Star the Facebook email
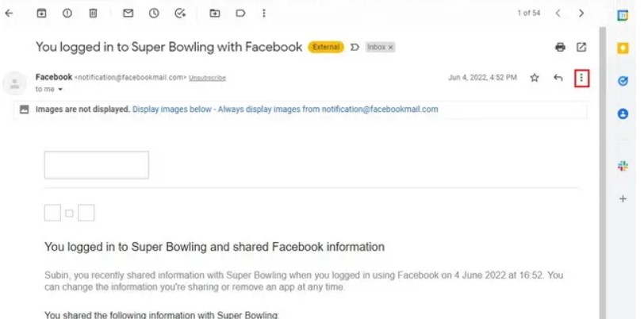 coord(535,78)
